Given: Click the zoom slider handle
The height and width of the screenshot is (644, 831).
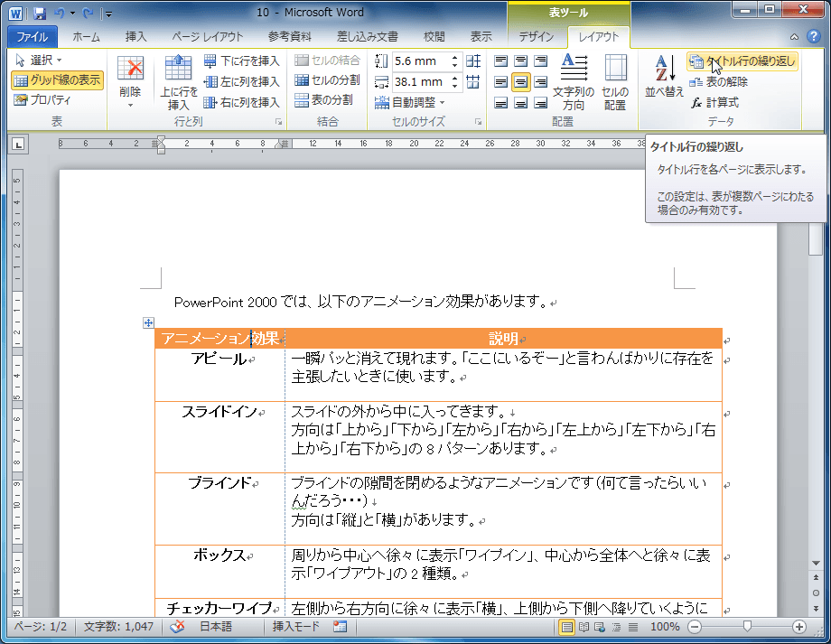Looking at the screenshot, I should (747, 627).
